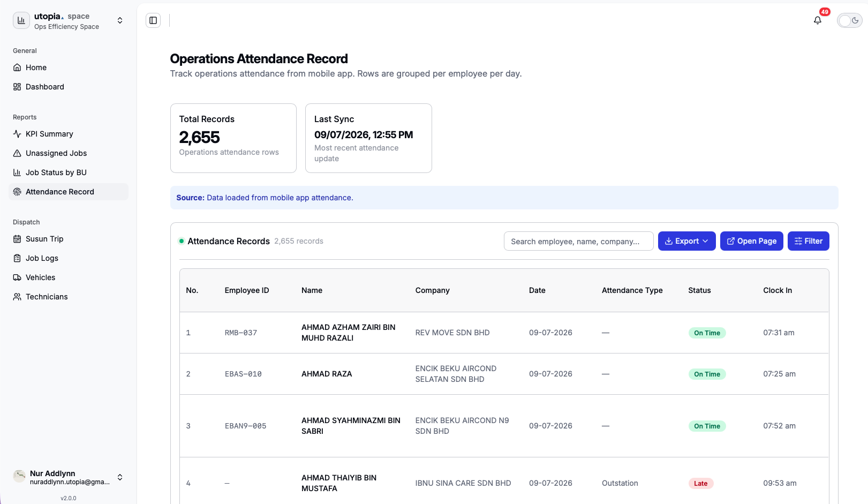Open the Dashboard menu item
The image size is (868, 504).
tap(69, 87)
